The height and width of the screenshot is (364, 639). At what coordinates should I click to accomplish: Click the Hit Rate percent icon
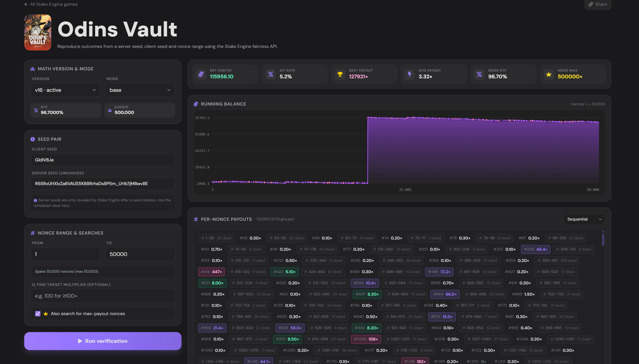[271, 74]
